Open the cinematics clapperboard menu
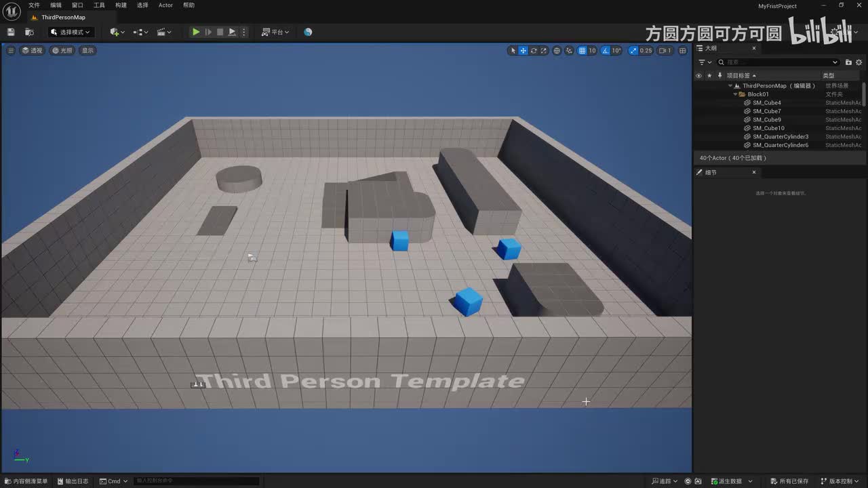This screenshot has height=488, width=868. point(163,32)
